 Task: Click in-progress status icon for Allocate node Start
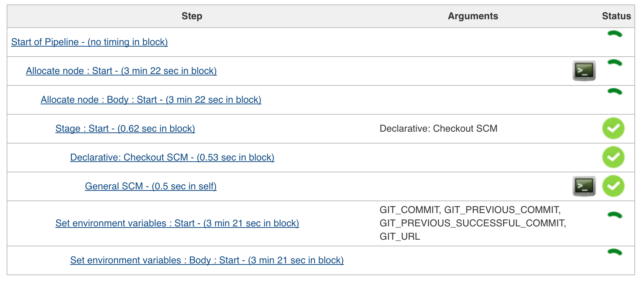point(615,63)
